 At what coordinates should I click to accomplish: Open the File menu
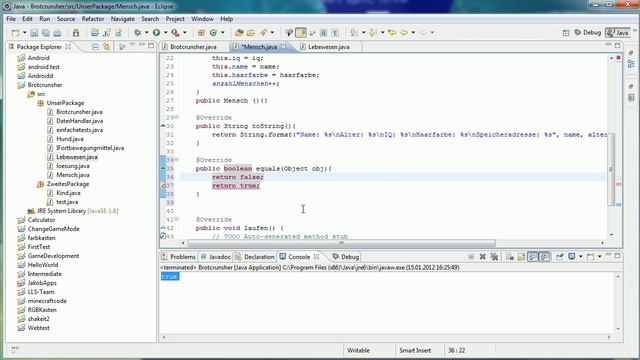11,19
